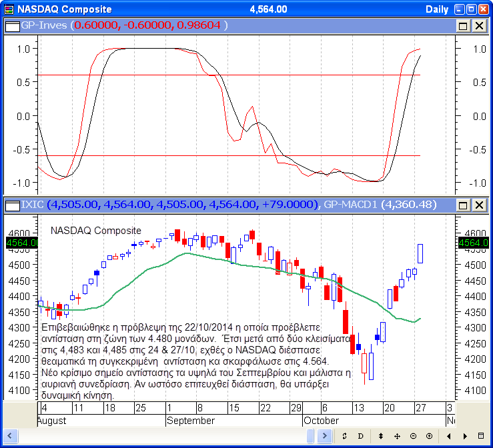493x448 pixels.
Task: Close the GP-Inves indicator pane
Action: (479, 25)
